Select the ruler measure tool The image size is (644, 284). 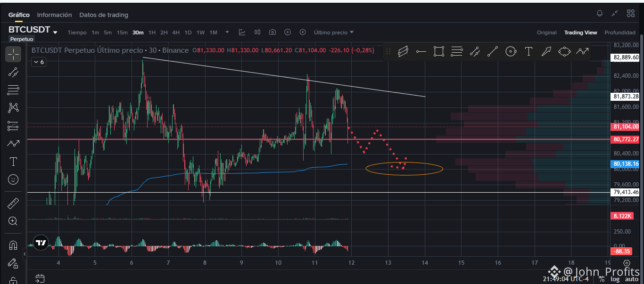[13, 203]
